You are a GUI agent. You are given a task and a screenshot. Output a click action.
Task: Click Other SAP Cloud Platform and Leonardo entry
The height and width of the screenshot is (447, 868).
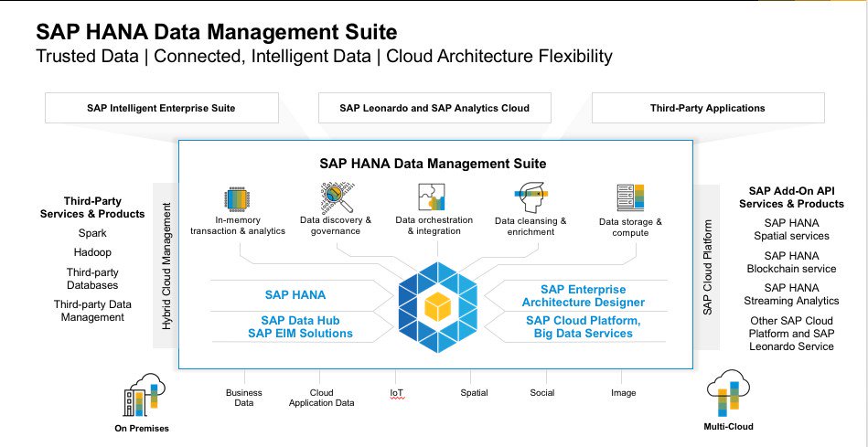coord(791,334)
